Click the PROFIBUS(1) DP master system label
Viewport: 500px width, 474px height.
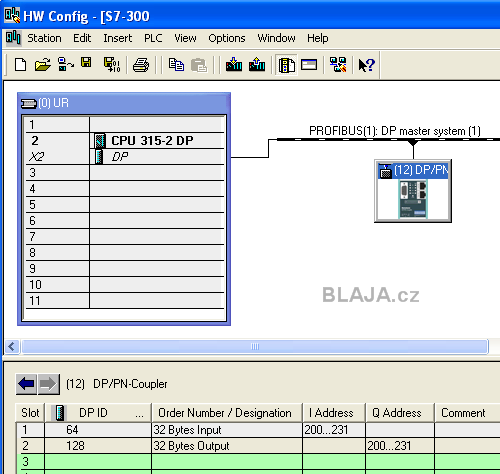point(395,131)
